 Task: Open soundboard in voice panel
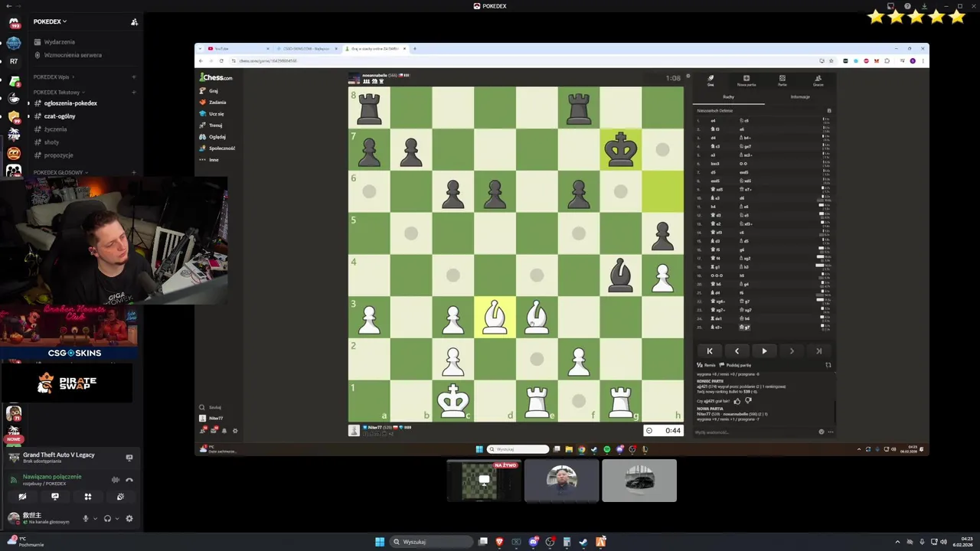pos(120,497)
